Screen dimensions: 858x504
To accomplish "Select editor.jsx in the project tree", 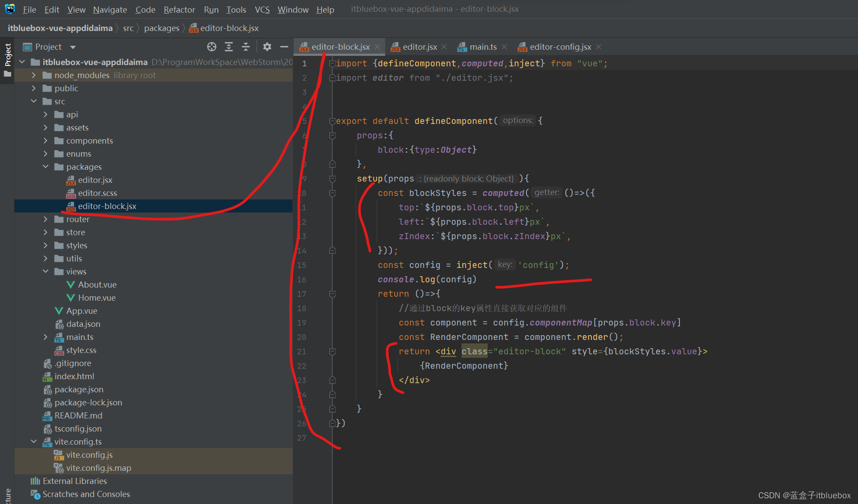I will (95, 180).
